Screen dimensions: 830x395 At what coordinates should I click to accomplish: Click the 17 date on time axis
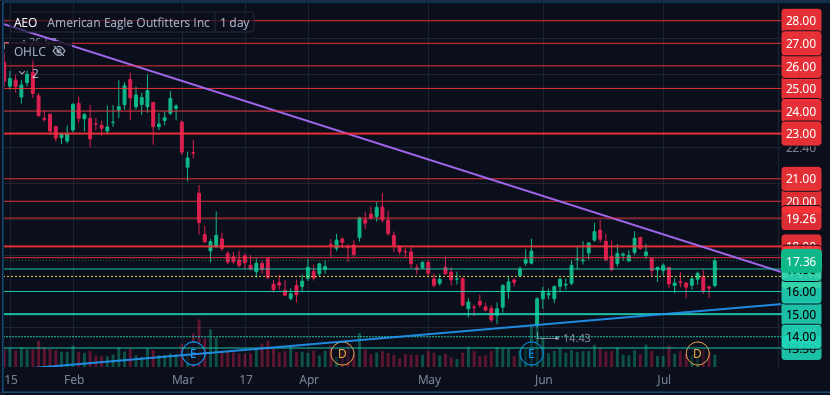246,380
